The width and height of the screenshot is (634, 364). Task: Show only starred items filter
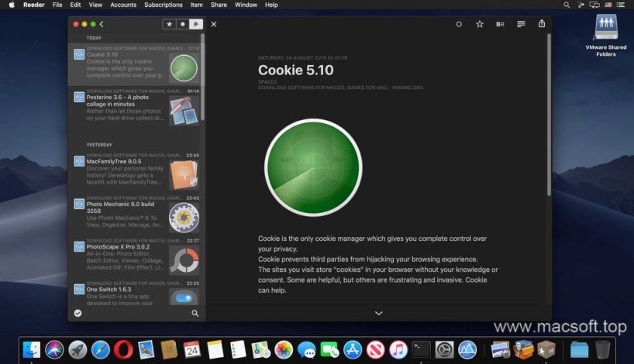[169, 24]
